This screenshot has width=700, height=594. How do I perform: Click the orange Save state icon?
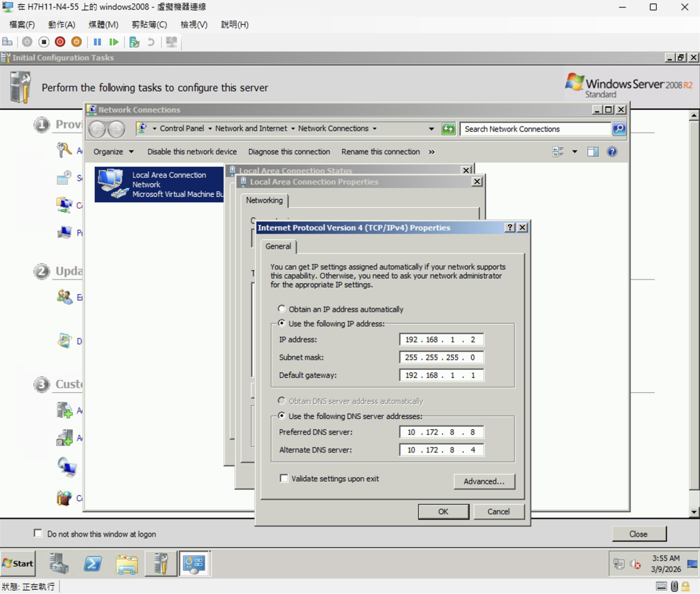click(77, 42)
